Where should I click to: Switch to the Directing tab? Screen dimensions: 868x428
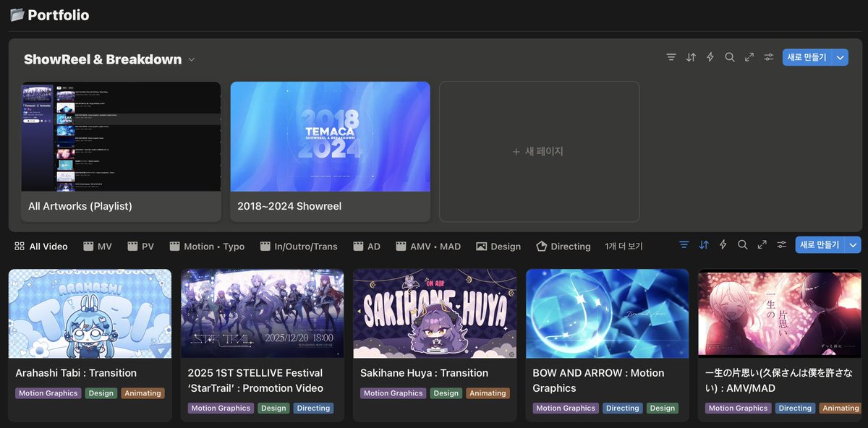coord(563,247)
